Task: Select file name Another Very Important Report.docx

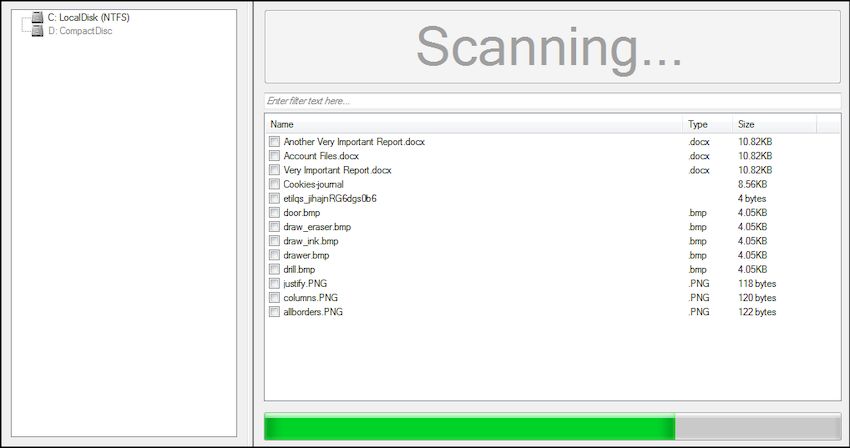Action: coord(354,142)
